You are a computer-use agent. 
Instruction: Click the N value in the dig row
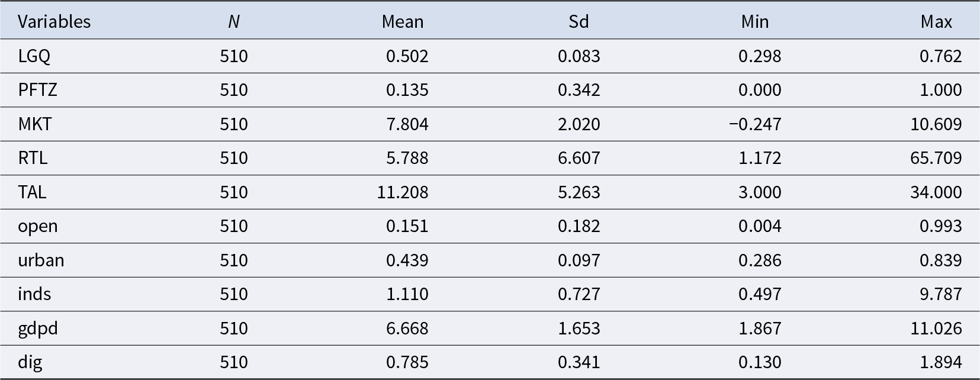(233, 362)
